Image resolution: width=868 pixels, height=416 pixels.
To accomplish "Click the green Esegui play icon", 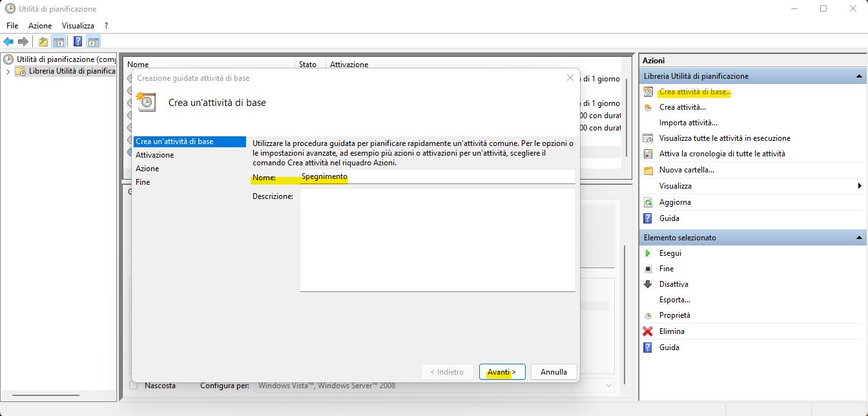I will [648, 253].
